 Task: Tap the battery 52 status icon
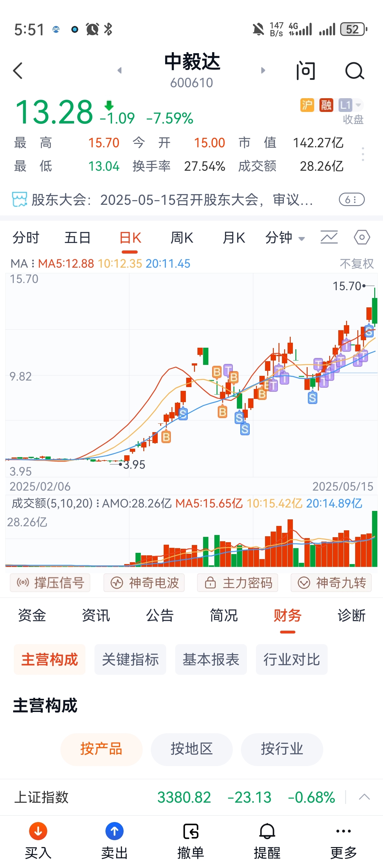point(354,29)
